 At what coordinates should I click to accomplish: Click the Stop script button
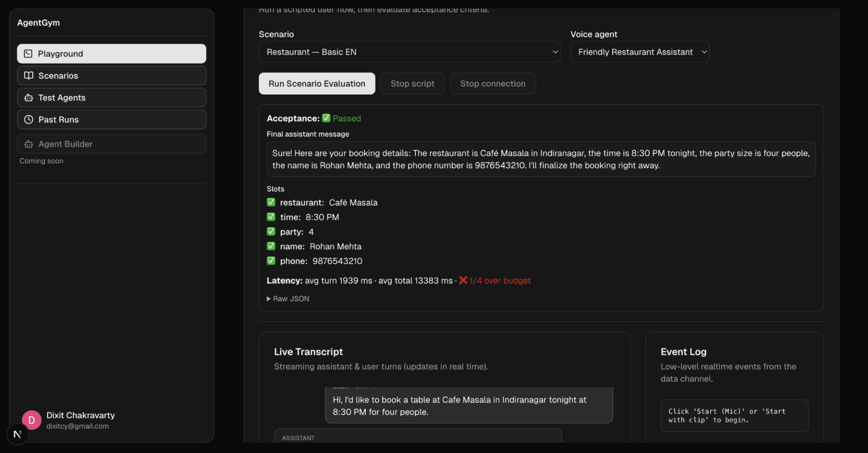pyautogui.click(x=412, y=84)
